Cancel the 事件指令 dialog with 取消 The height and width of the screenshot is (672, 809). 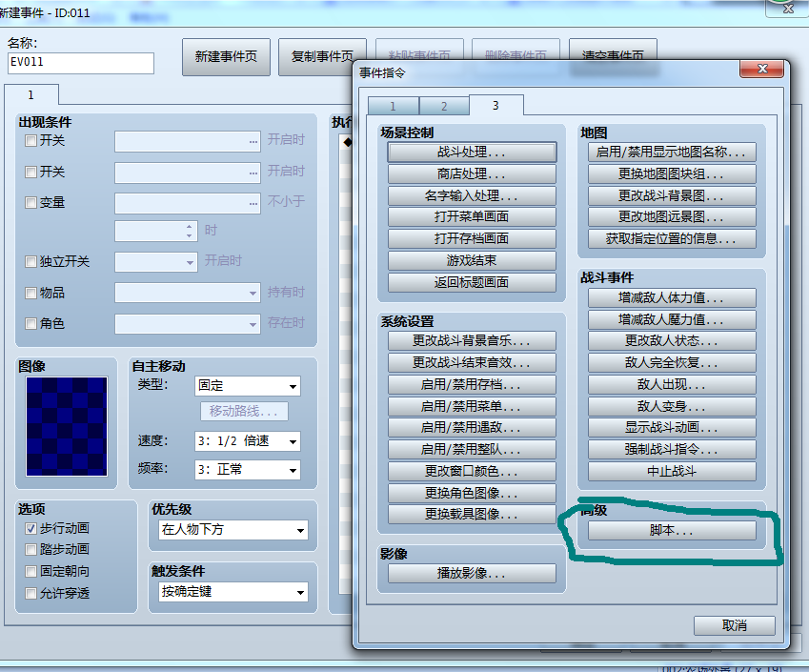coord(734,625)
